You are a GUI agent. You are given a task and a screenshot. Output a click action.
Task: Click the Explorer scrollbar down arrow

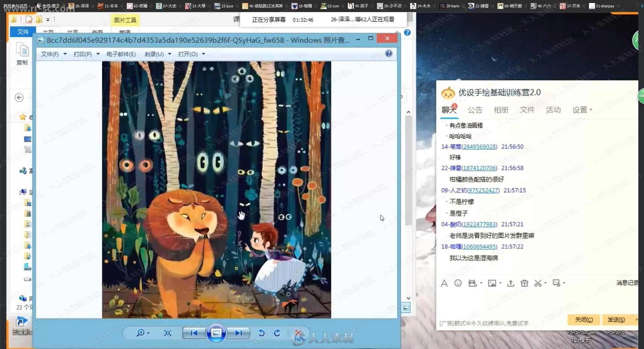tap(408, 298)
